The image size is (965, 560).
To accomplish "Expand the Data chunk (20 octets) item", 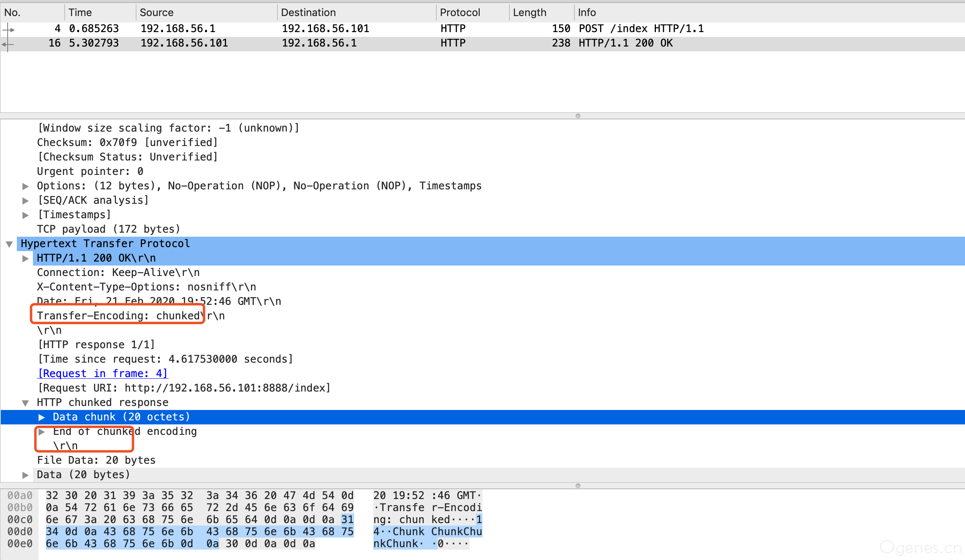I will 41,417.
